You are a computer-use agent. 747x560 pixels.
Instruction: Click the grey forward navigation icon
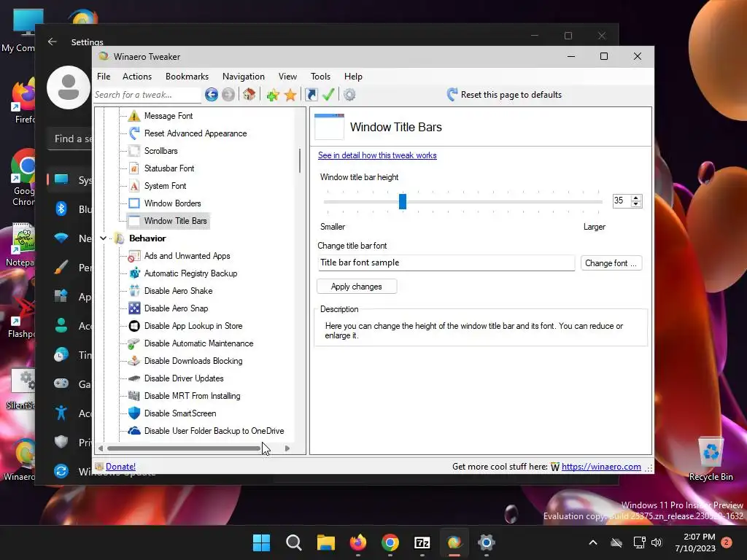click(228, 94)
